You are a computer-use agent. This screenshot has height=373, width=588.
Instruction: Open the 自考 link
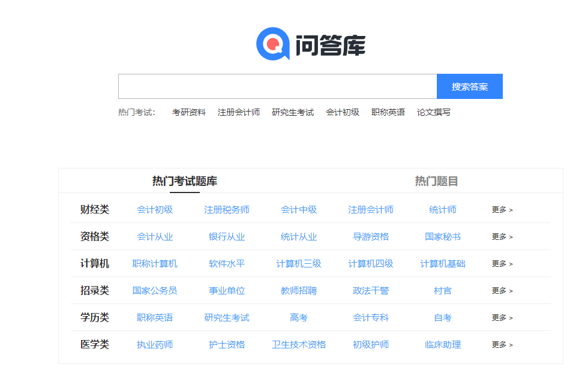click(443, 317)
